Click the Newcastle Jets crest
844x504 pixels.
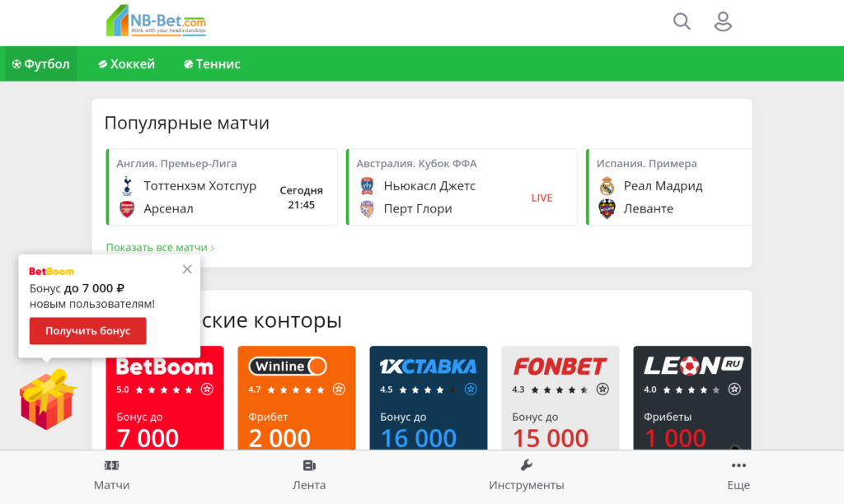(x=367, y=186)
